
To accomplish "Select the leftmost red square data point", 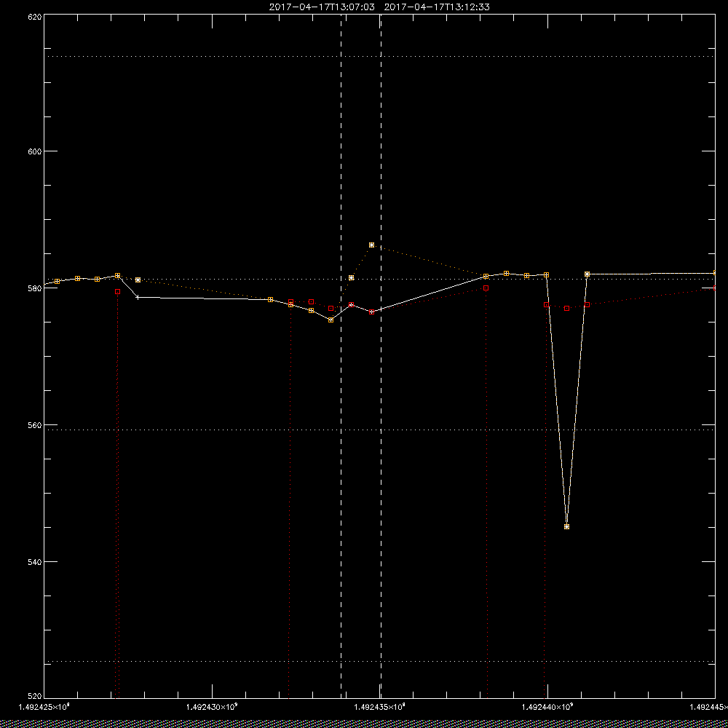I will click(x=117, y=292).
